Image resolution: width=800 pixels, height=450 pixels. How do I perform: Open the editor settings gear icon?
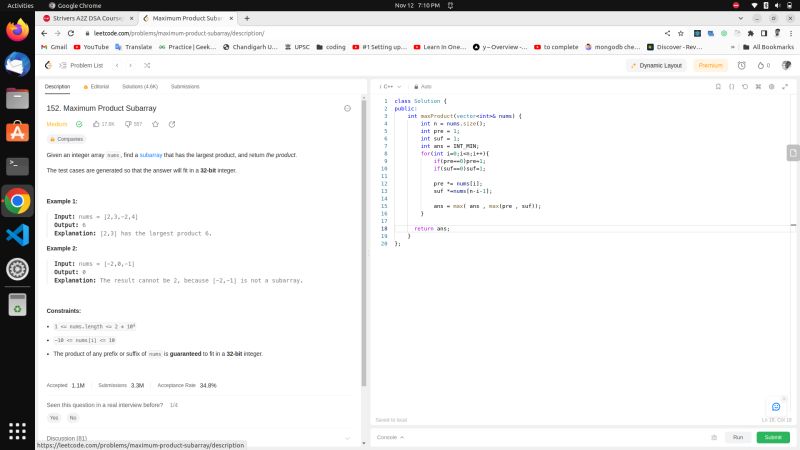[770, 87]
